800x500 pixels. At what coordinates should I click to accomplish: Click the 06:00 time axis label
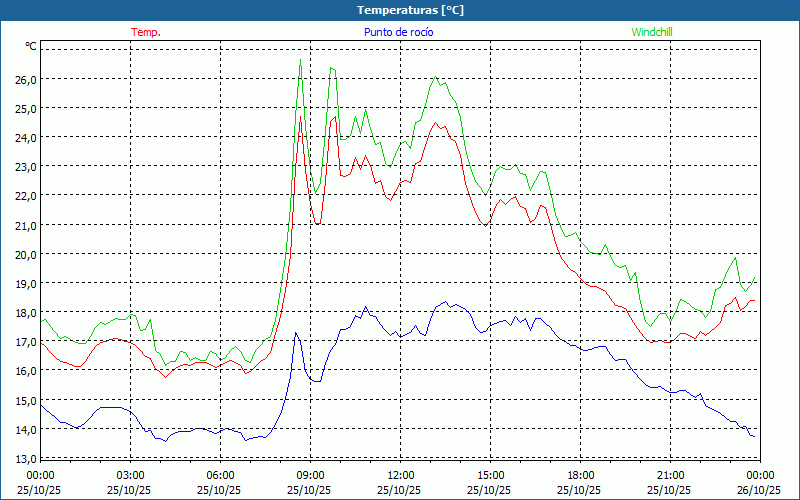pyautogui.click(x=220, y=475)
